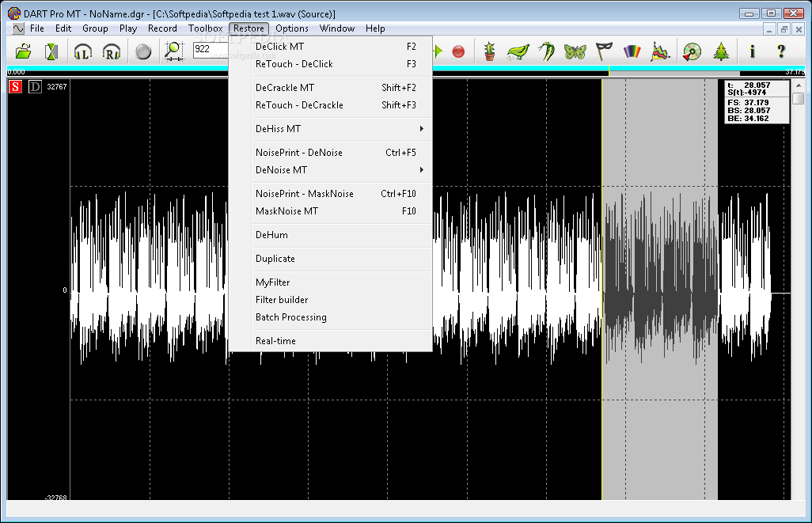Click the spectrum graph toolbar icon
Viewport: 812px width, 523px height.
point(660,51)
